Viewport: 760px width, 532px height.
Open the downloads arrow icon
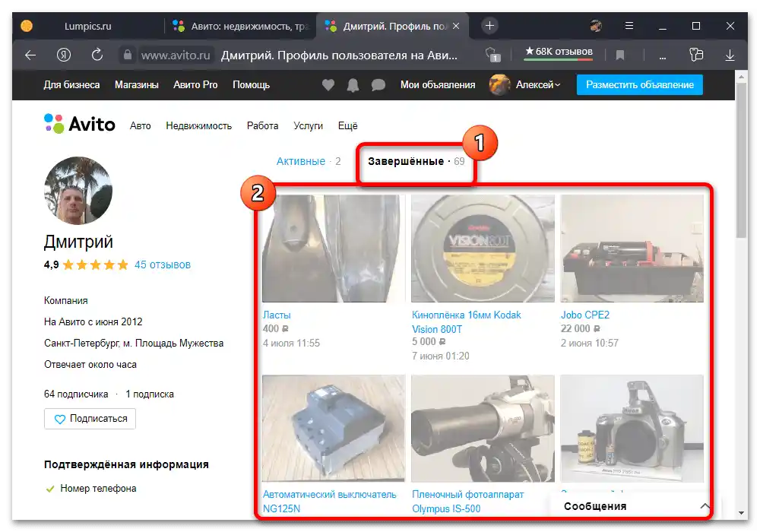pos(730,55)
